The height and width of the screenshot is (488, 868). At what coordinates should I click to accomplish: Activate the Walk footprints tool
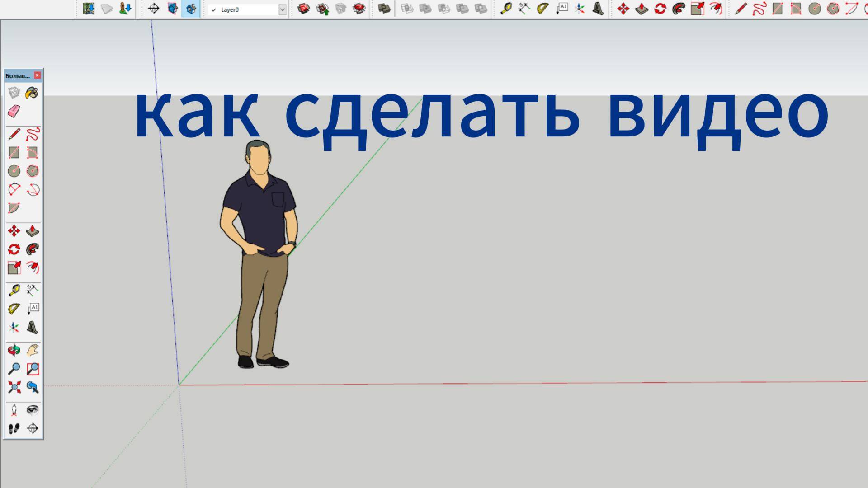pyautogui.click(x=14, y=428)
